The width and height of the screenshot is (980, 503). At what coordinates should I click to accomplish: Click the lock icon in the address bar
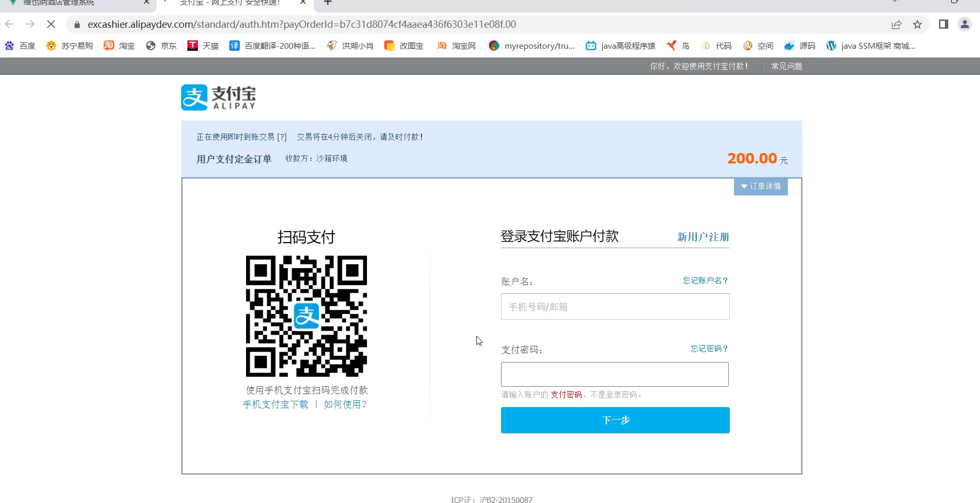click(77, 25)
